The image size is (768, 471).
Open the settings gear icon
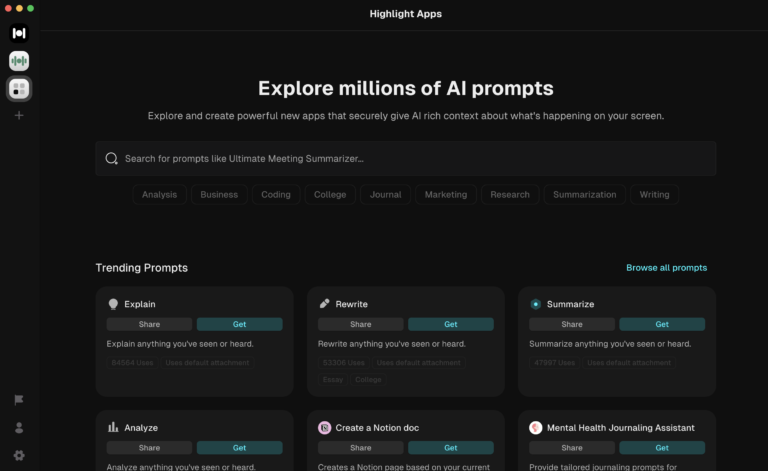pos(19,455)
